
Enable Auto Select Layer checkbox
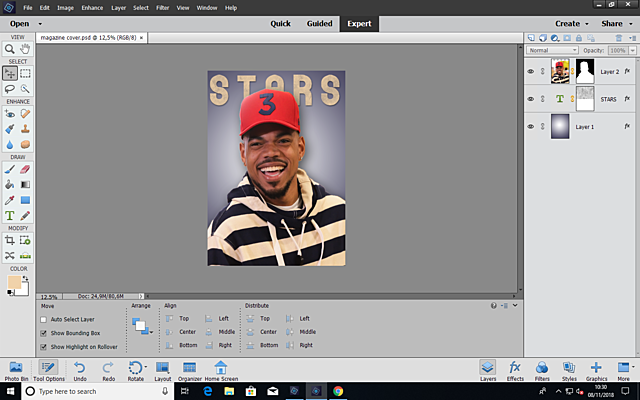44,320
